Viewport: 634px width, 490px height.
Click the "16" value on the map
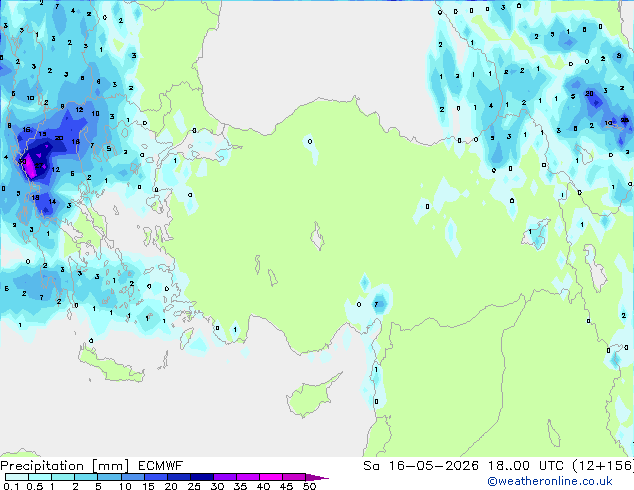coord(26,130)
